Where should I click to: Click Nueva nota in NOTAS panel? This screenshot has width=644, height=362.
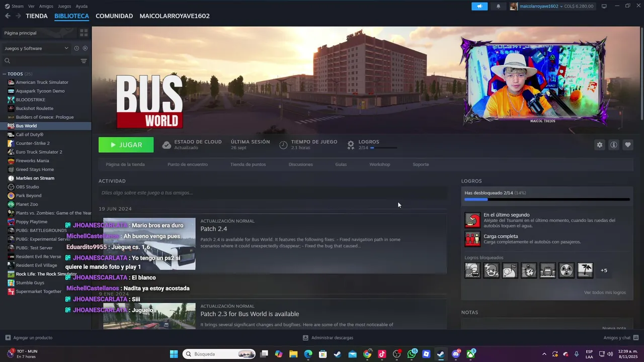coord(614,328)
